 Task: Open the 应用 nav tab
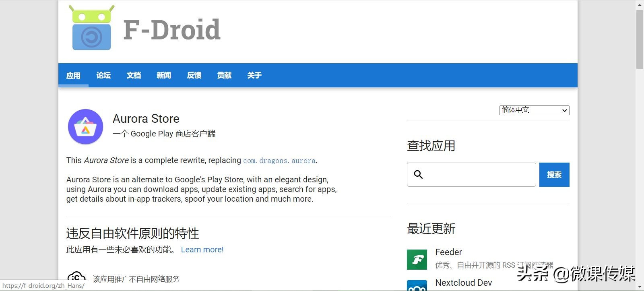73,75
